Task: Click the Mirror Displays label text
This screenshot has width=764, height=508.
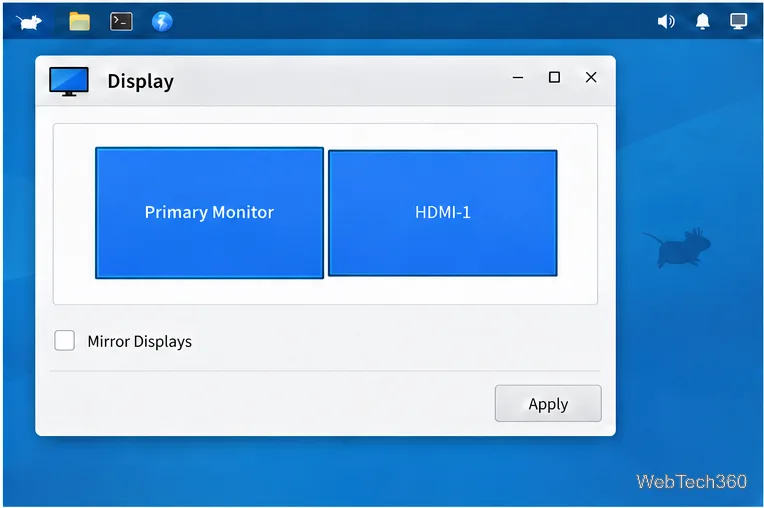Action: [x=140, y=341]
